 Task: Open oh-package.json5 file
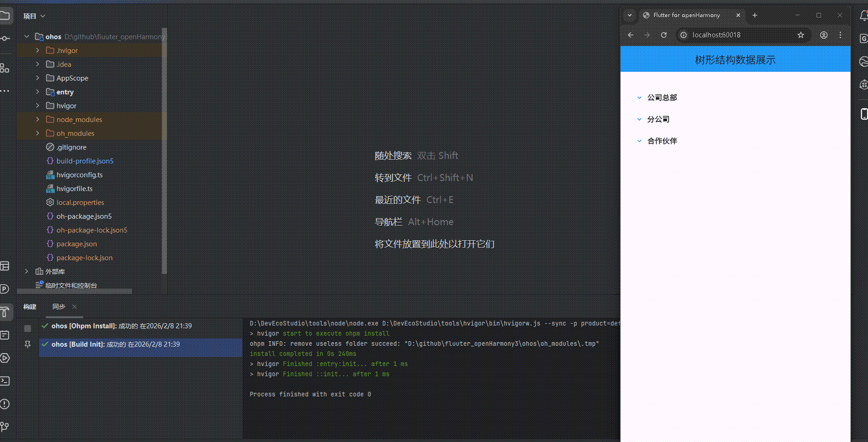click(84, 216)
